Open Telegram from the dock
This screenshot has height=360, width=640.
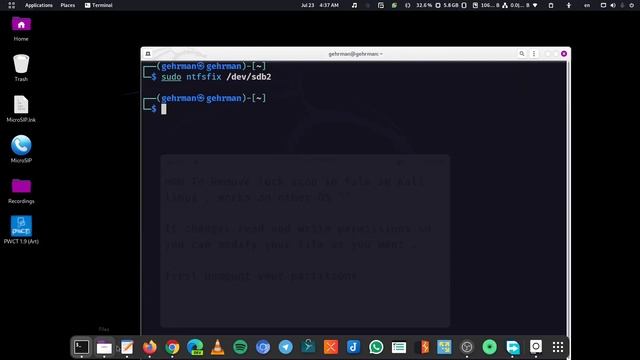(286, 347)
